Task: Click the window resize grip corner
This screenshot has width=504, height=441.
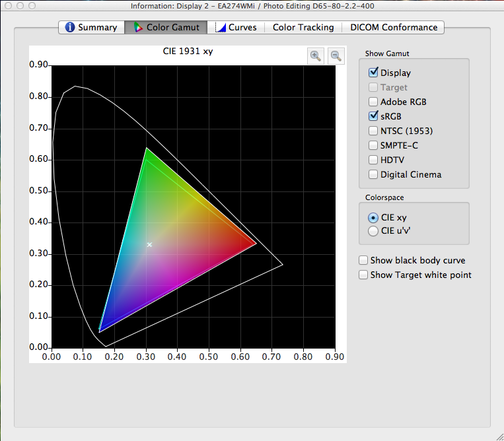Action: pyautogui.click(x=500, y=437)
